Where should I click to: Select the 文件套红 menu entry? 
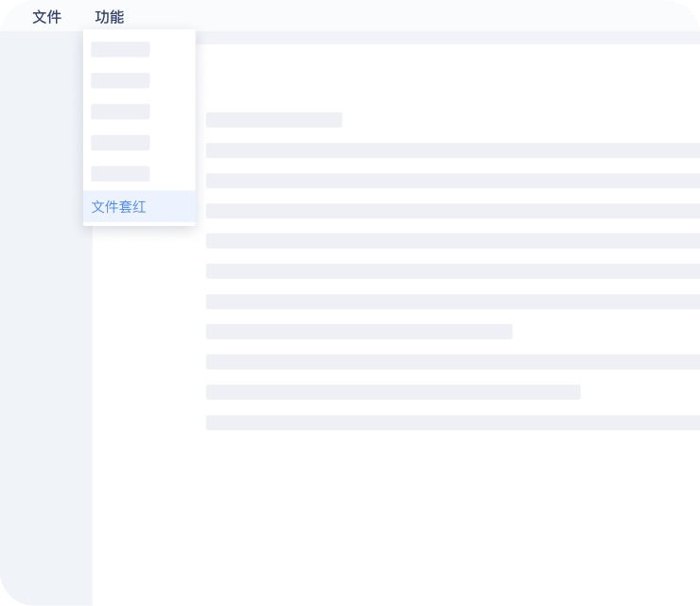(139, 207)
